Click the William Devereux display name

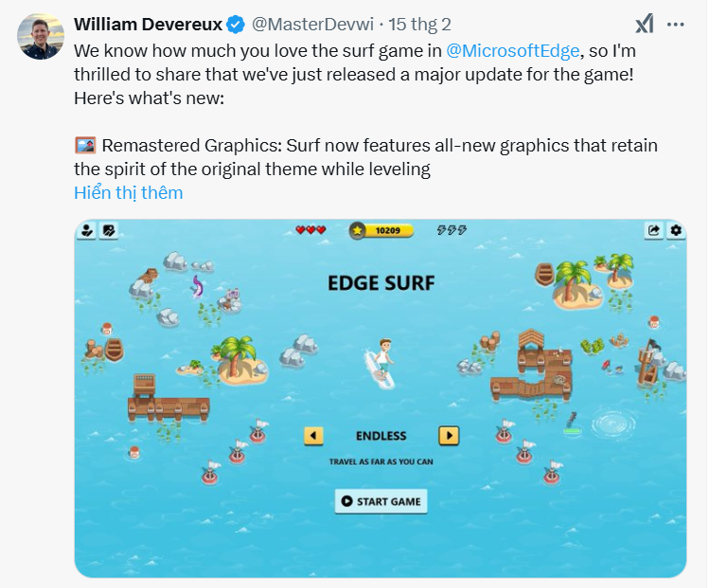148,24
